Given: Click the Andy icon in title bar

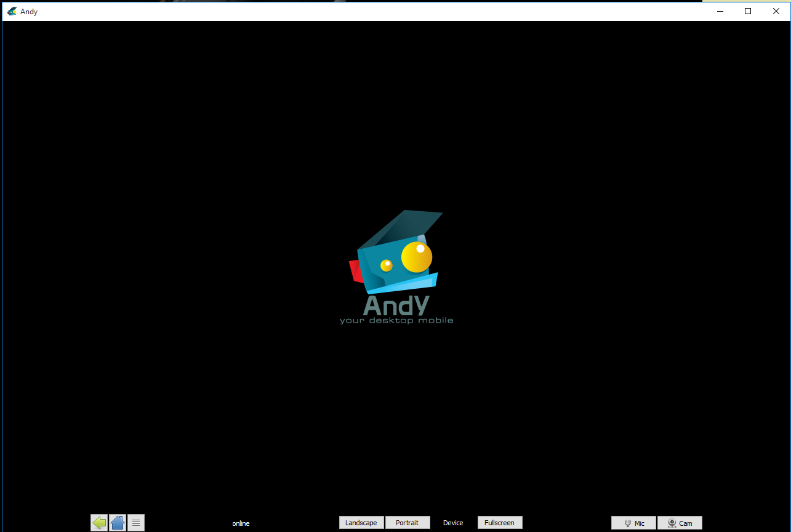Looking at the screenshot, I should click(x=12, y=11).
